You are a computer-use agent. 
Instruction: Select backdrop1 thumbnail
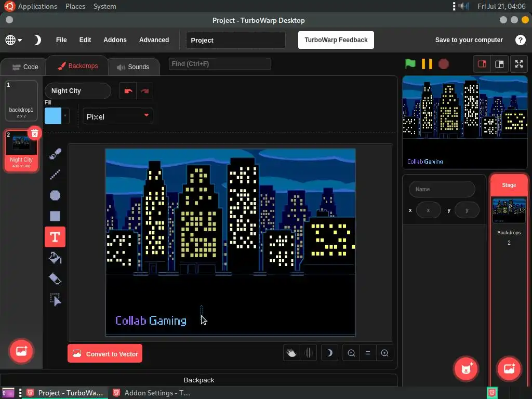[x=21, y=101]
